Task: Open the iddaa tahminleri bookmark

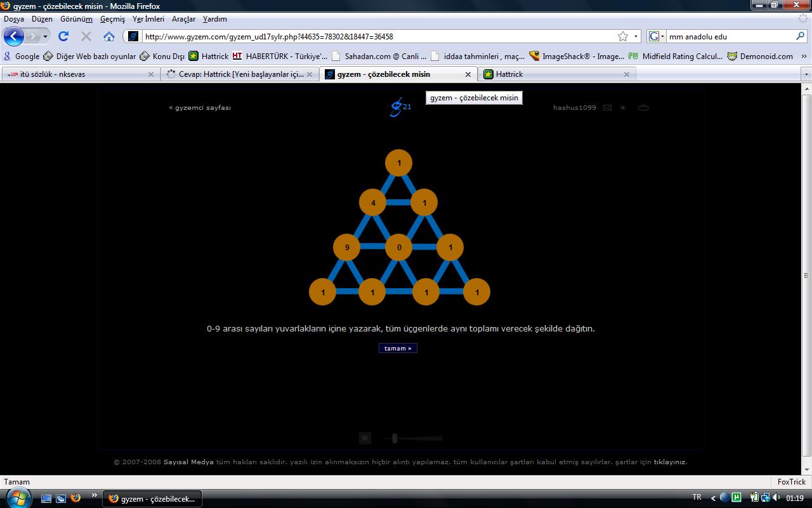Action: (478, 56)
